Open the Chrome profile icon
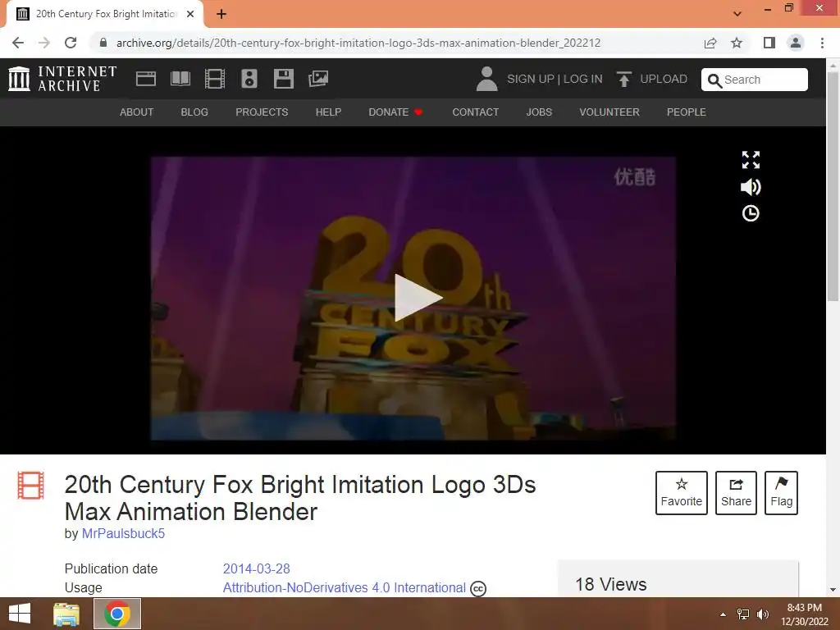Viewport: 840px width, 630px height. pos(796,43)
